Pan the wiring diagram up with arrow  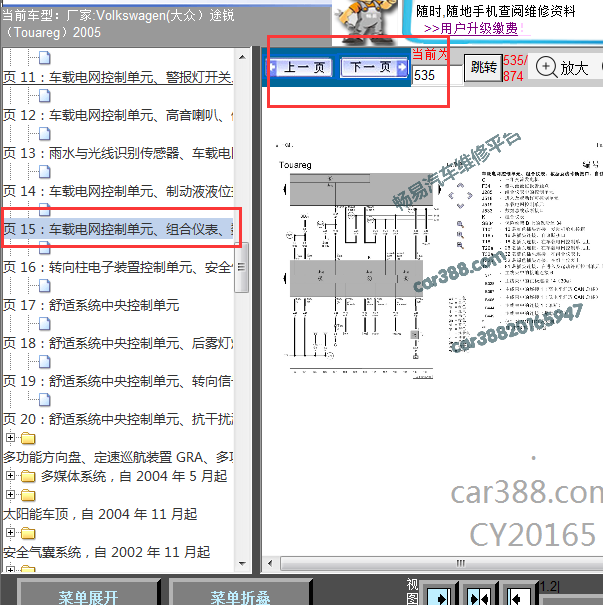pos(460,185)
